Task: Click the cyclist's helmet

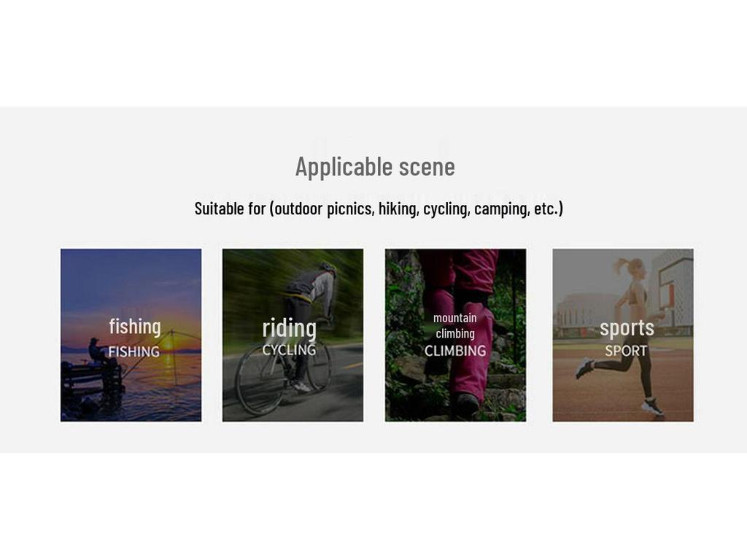Action: coord(328,268)
